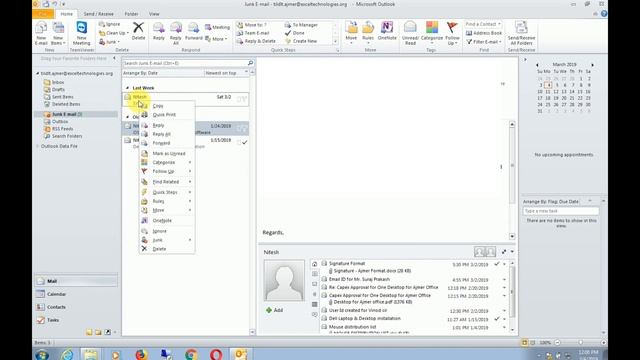This screenshot has width=640, height=360.
Task: Click Find a Contact field
Action: tap(483, 24)
